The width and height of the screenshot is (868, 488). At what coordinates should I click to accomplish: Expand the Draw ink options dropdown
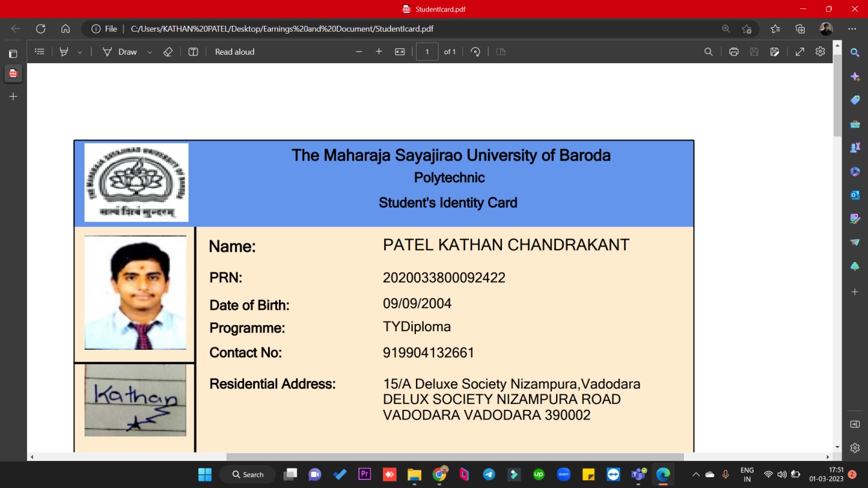[150, 52]
